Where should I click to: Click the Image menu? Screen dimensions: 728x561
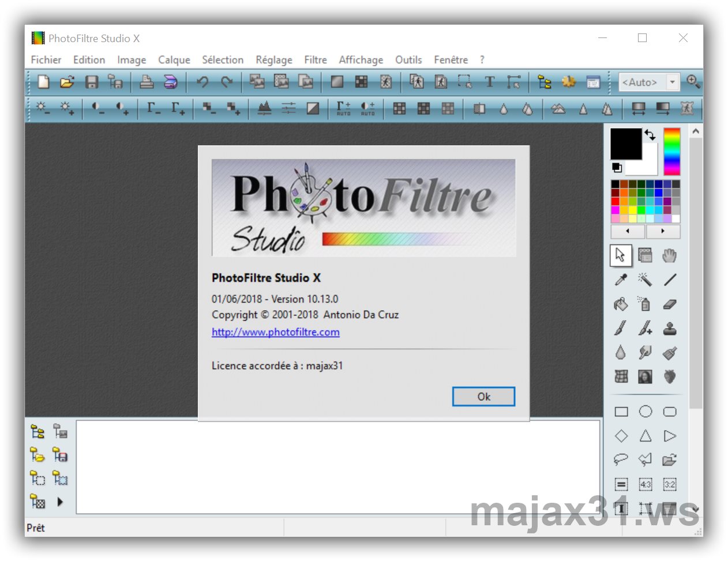132,60
